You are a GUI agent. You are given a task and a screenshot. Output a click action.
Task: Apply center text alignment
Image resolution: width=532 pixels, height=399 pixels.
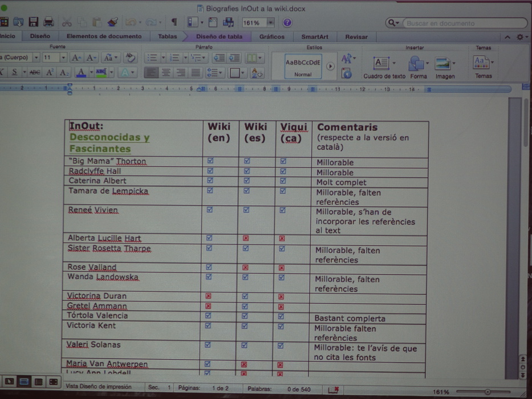(166, 73)
